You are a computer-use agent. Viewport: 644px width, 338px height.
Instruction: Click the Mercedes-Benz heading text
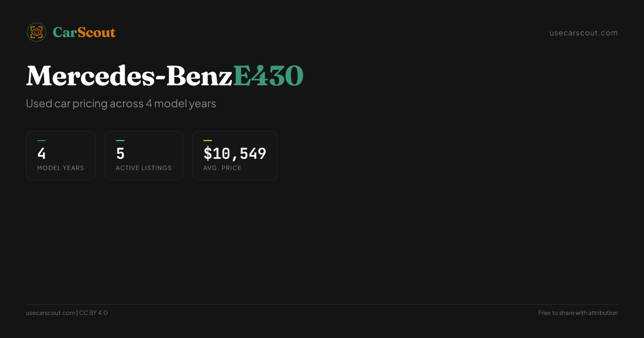(129, 76)
